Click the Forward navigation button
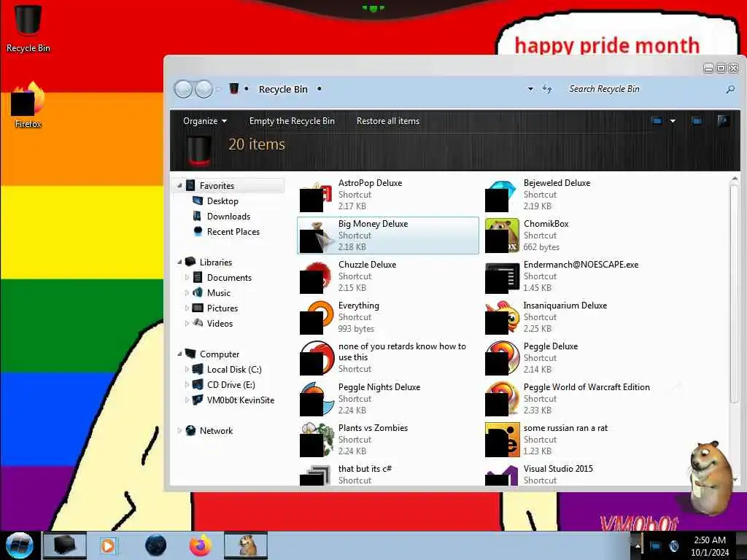The image size is (747, 560). 204,89
